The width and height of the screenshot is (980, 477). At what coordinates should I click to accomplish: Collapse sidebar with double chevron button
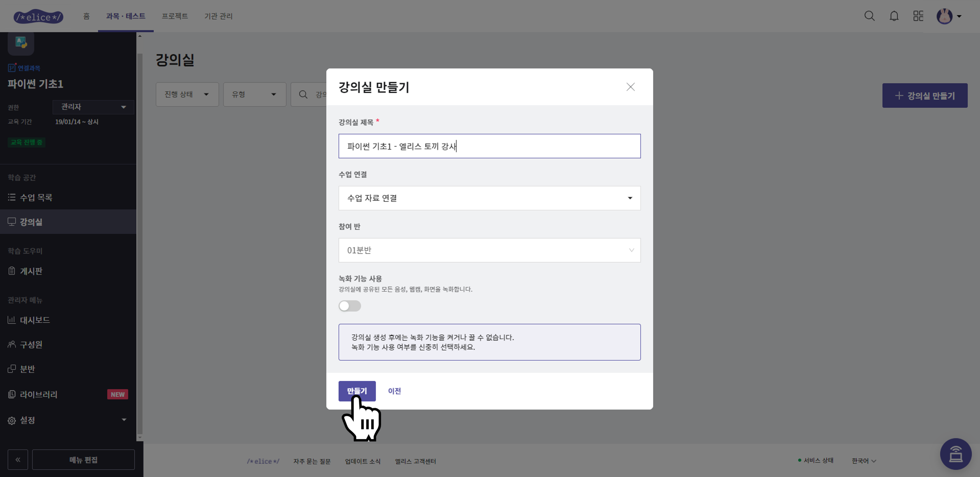(18, 459)
